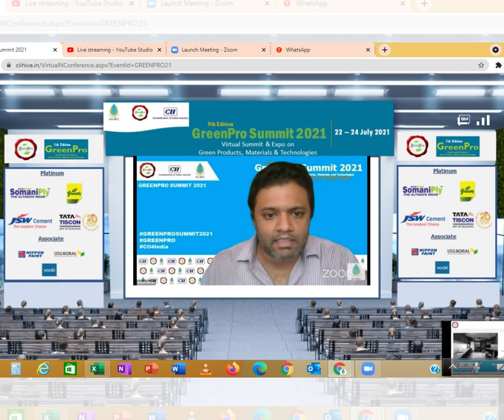The image size is (504, 420).
Task: Expand the system tray chevron
Action: tap(453, 367)
